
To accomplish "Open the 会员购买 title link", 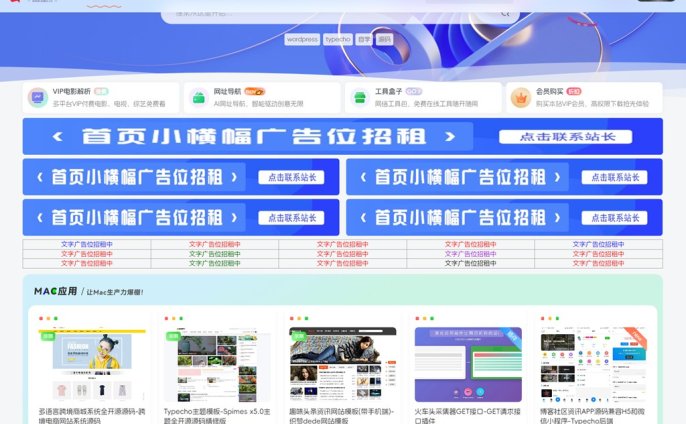I will 550,91.
